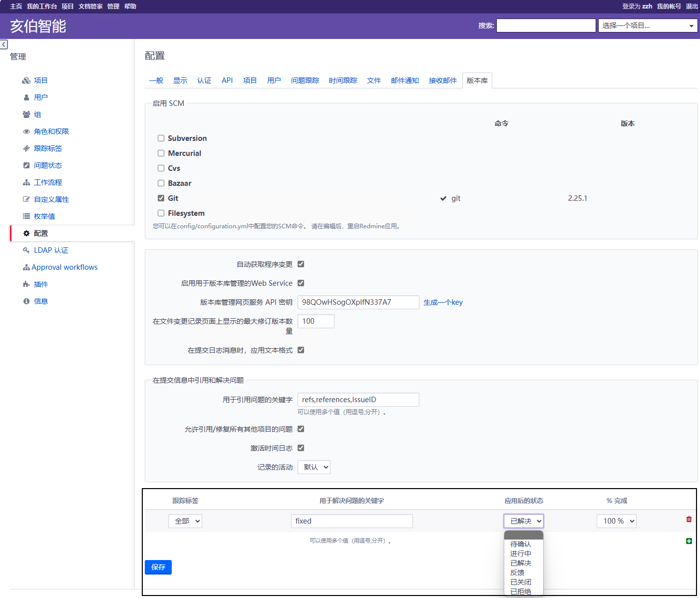
Task: Click the 信息 info icon
Action: click(26, 301)
